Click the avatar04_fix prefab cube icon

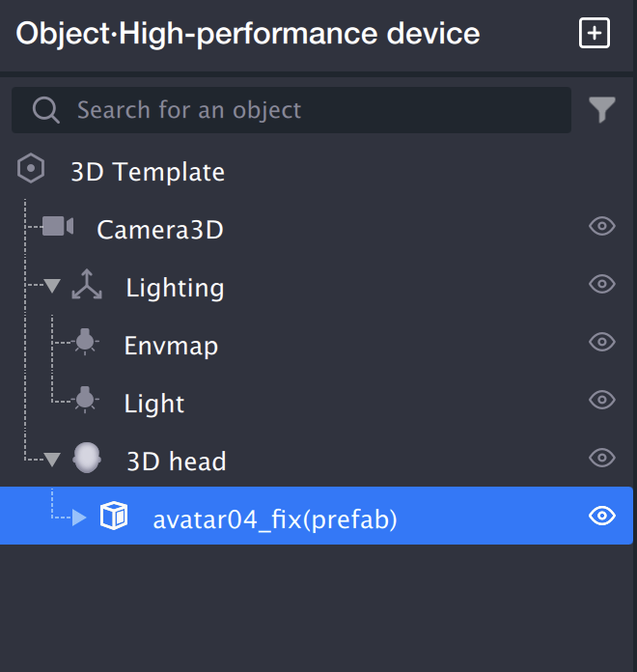pyautogui.click(x=114, y=518)
